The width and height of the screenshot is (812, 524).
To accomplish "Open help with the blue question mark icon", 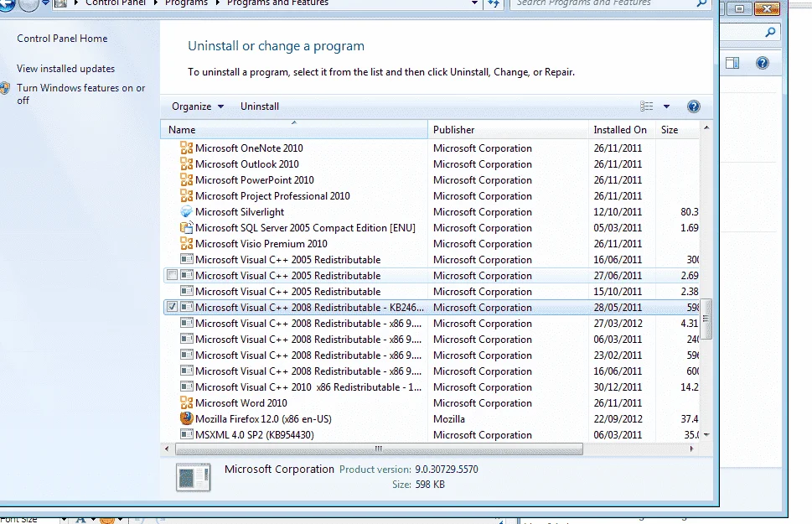I will click(x=693, y=106).
